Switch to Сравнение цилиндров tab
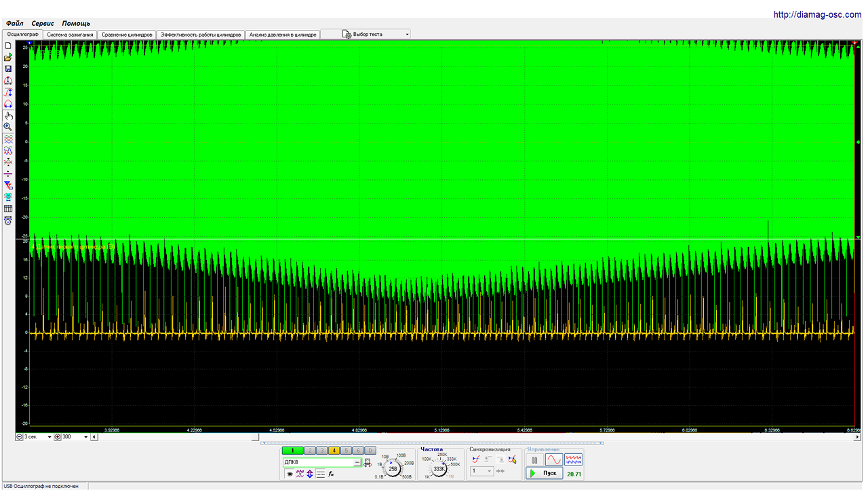Viewport: 868px width, 492px height. coord(127,34)
